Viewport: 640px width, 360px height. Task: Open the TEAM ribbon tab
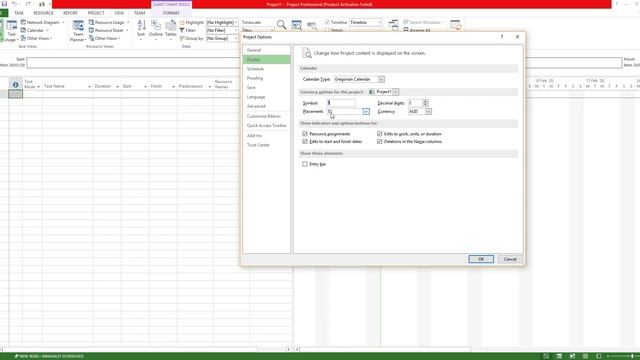[139, 13]
